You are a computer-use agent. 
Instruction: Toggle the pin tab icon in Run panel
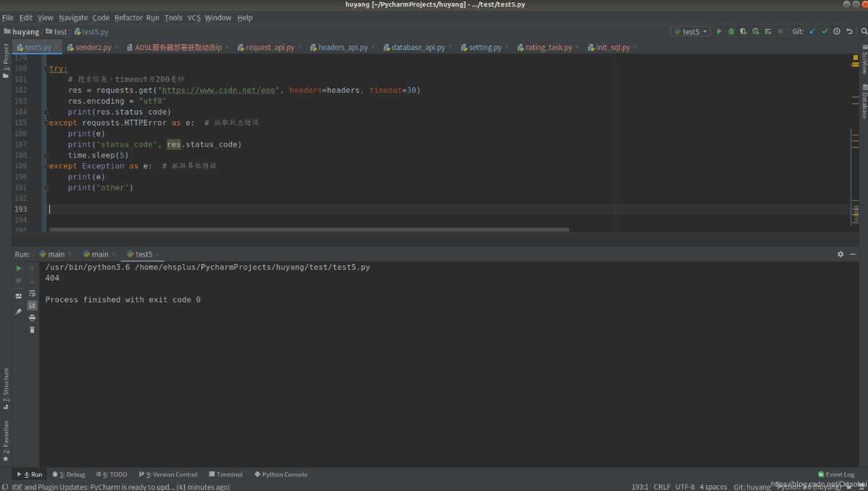pos(18,312)
